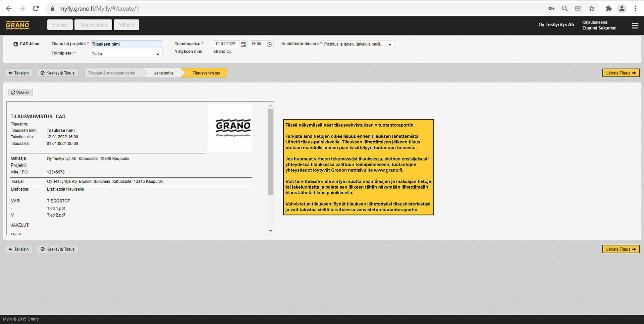Open the delivery date calendar picker
644x324 pixels.
(x=244, y=44)
